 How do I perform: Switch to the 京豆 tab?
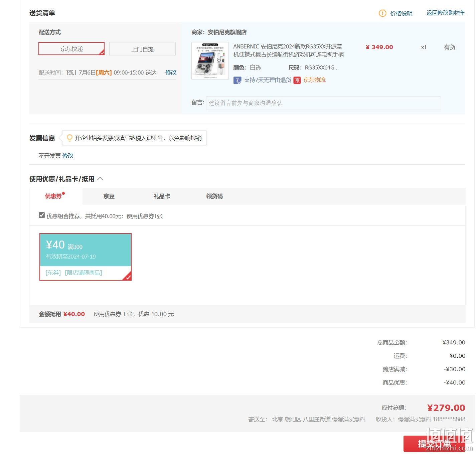pos(109,196)
